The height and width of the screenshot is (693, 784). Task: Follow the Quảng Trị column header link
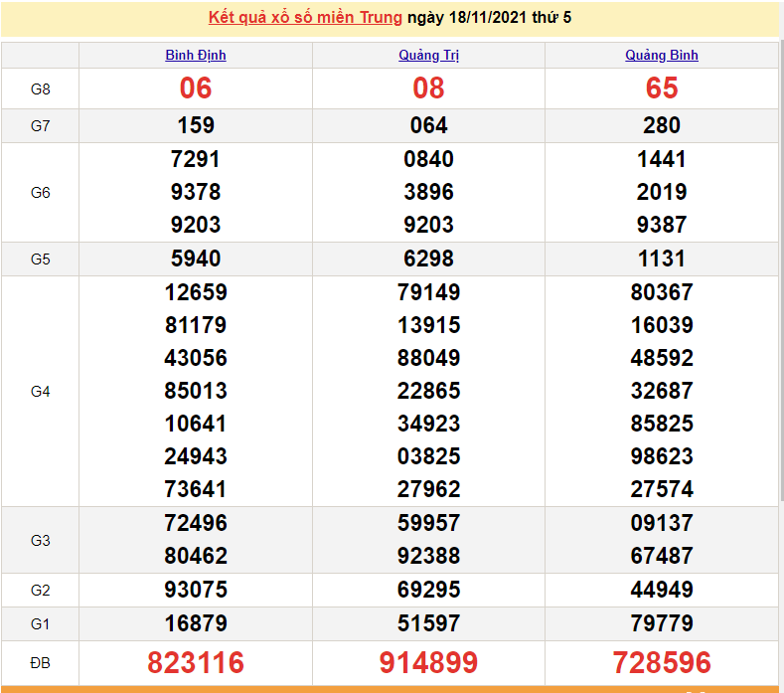coord(428,56)
